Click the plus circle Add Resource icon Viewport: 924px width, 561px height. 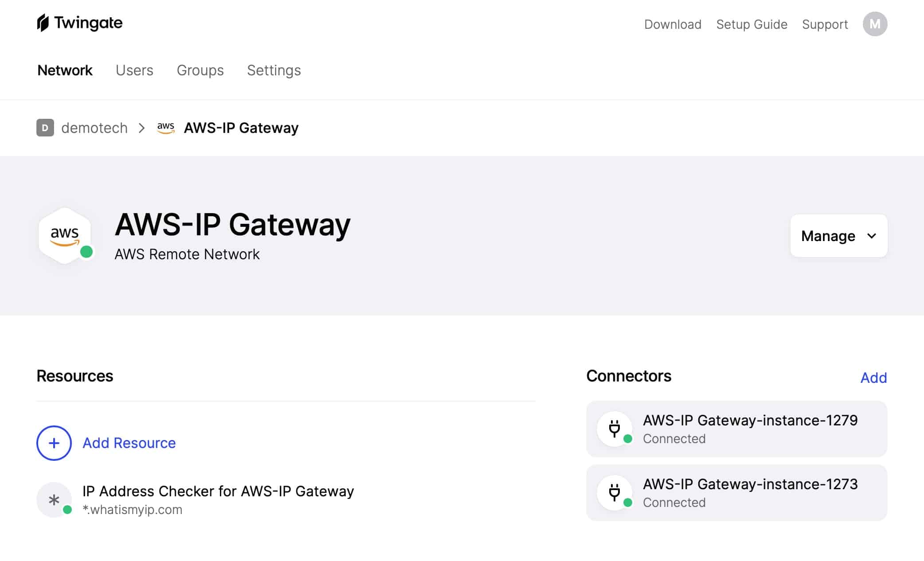(x=54, y=443)
